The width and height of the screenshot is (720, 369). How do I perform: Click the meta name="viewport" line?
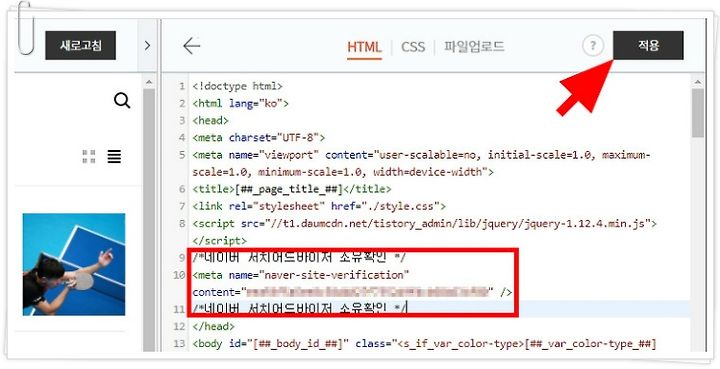click(422, 163)
